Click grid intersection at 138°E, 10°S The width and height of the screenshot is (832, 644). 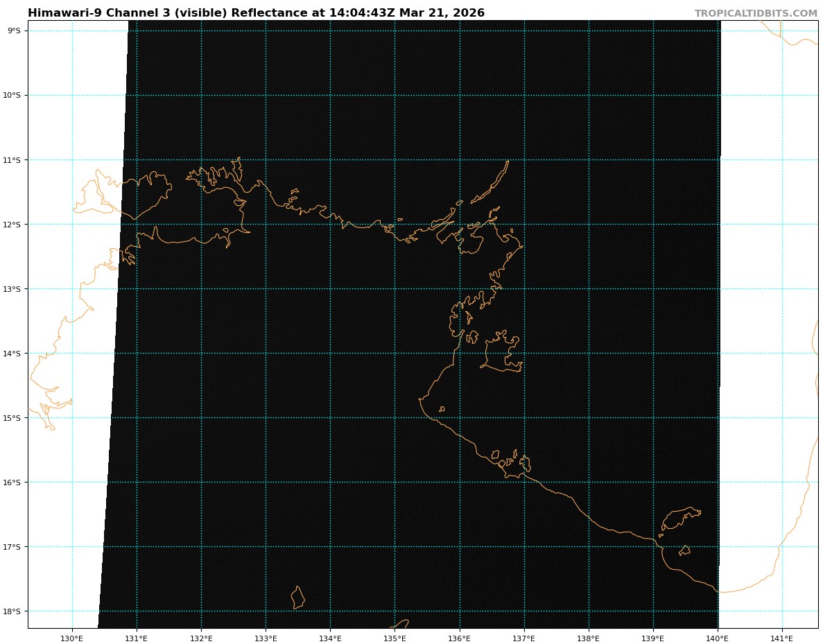tap(588, 95)
